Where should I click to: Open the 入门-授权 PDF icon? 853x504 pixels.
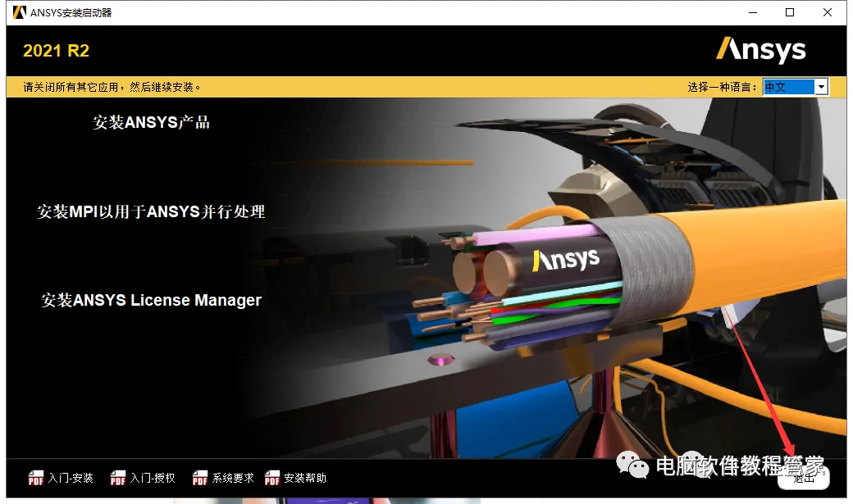tap(117, 478)
